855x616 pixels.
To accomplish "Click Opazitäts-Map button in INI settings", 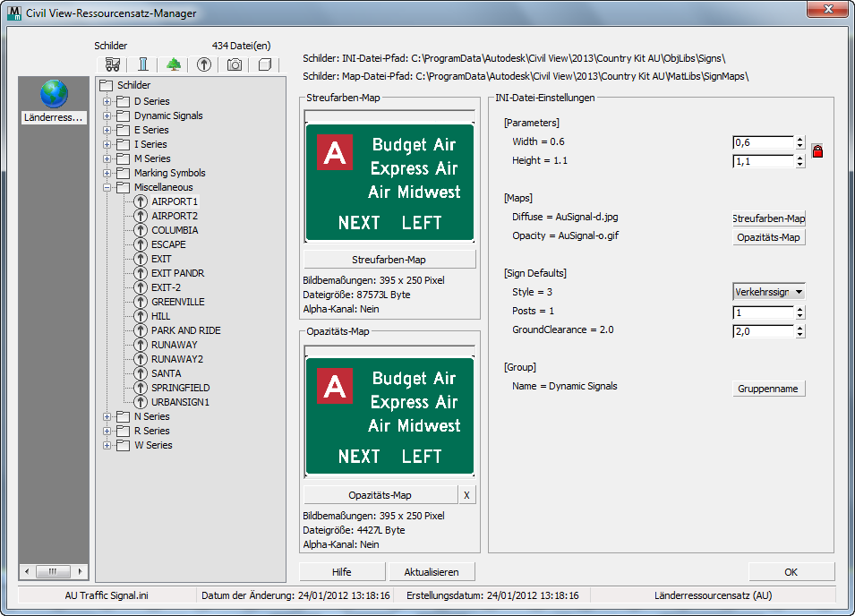I will click(769, 237).
